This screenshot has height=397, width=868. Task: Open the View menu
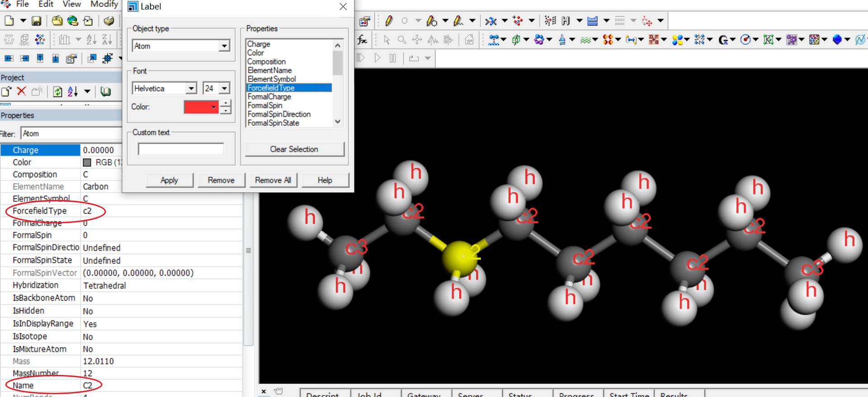pos(72,4)
